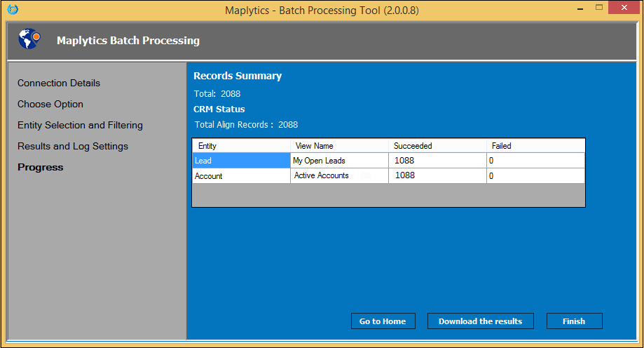
Task: Click Succeeded value in Lead row
Action: [x=438, y=161]
